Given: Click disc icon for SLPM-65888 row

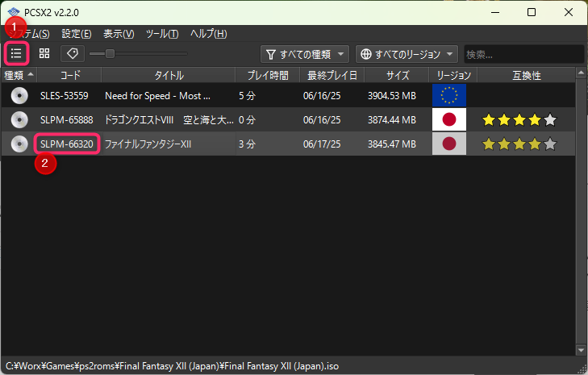Looking at the screenshot, I should (19, 120).
